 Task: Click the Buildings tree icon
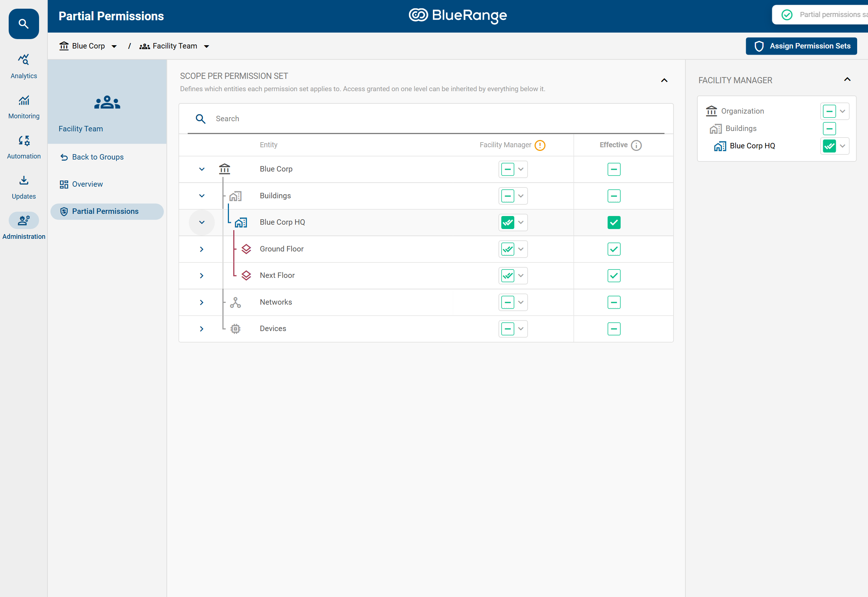click(235, 196)
